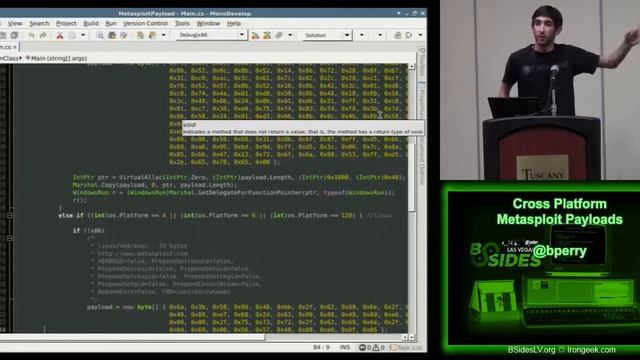Click the Run/Debug gear toolbar icon
Image resolution: width=640 pixels, height=360 pixels.
[x=267, y=36]
